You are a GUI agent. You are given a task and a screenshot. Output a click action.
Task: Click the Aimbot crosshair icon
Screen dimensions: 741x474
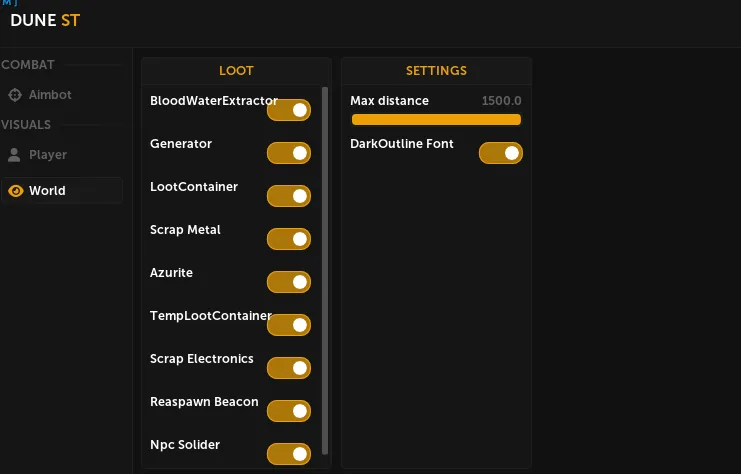click(15, 95)
